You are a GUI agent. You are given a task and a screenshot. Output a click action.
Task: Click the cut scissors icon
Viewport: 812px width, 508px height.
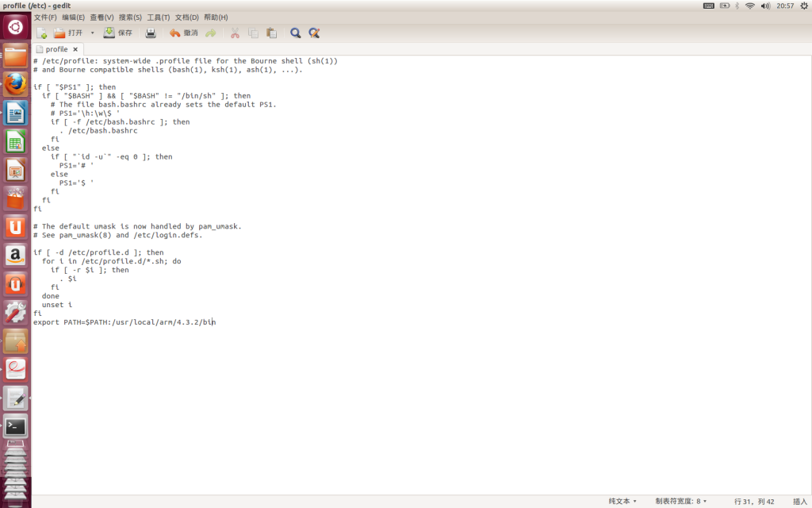pos(235,33)
